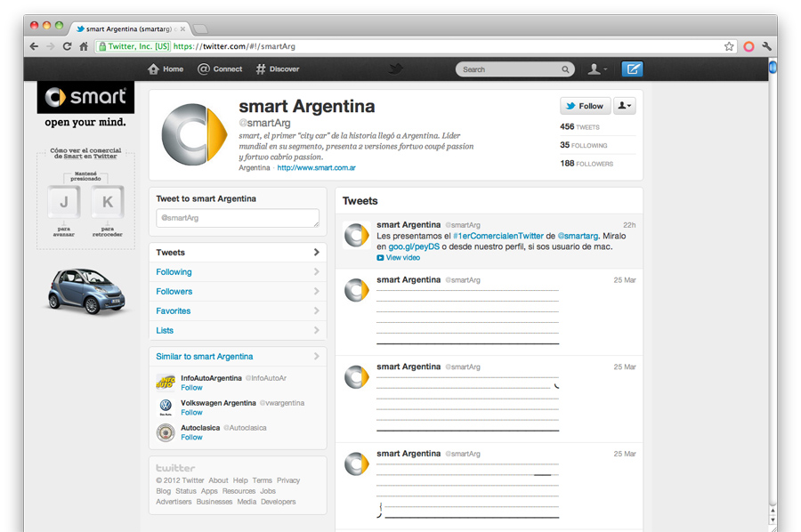View the 456 tweets count

(579, 126)
